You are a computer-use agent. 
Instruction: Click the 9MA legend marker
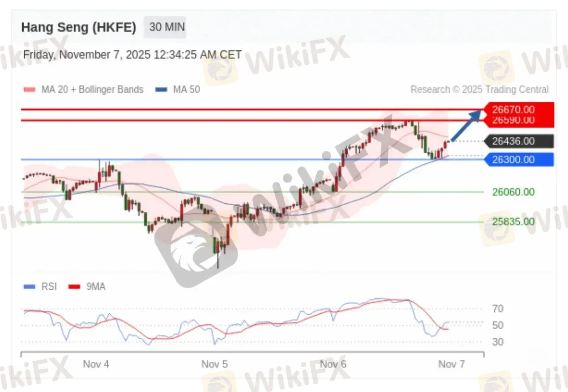point(75,286)
